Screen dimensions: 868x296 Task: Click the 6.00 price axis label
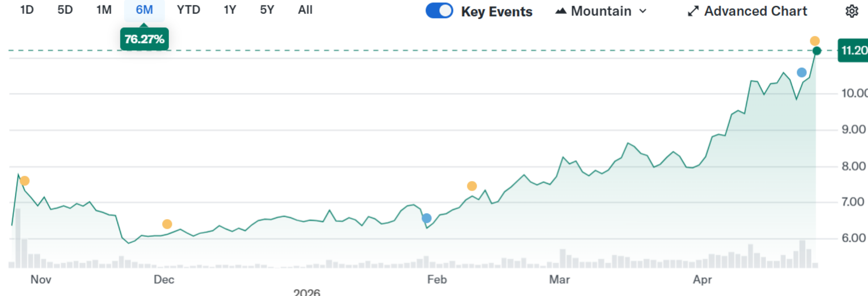854,238
